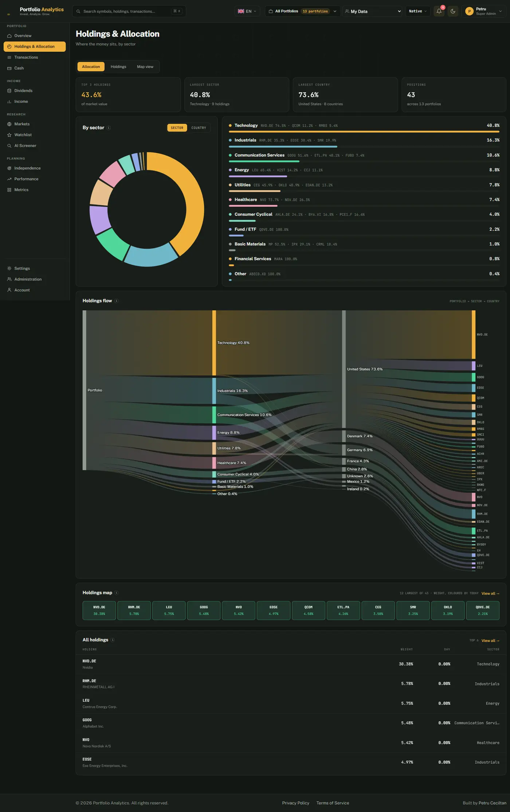This screenshot has height=812, width=510.
Task: Expand the Petru user menu
Action: (484, 11)
